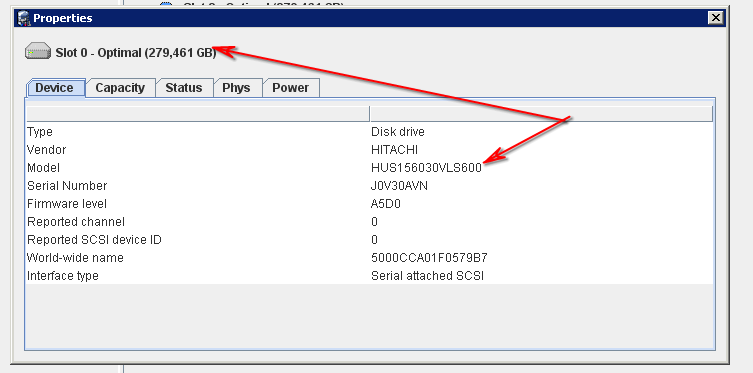Select the World-wide name label
This screenshot has height=373, width=753.
[x=75, y=258]
